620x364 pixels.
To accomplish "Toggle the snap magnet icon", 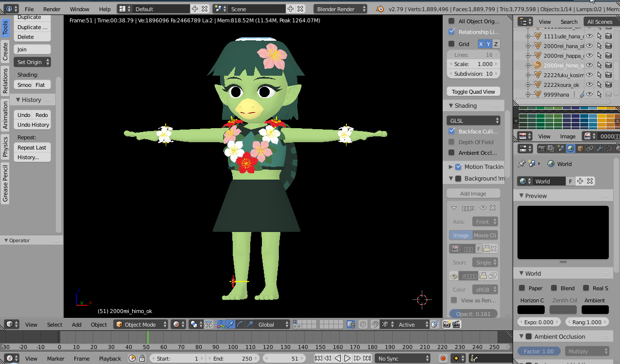I will click(375, 324).
